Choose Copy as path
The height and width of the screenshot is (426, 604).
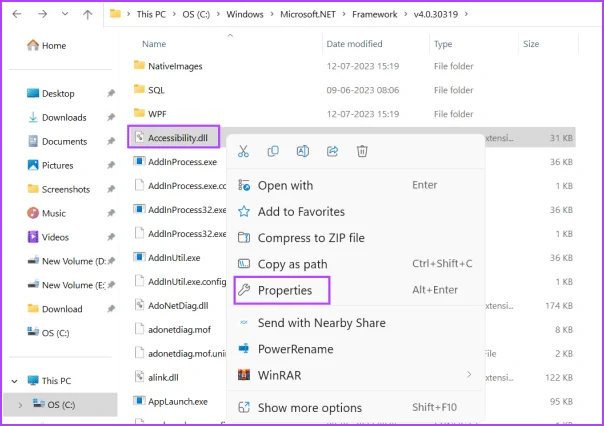coord(356,264)
